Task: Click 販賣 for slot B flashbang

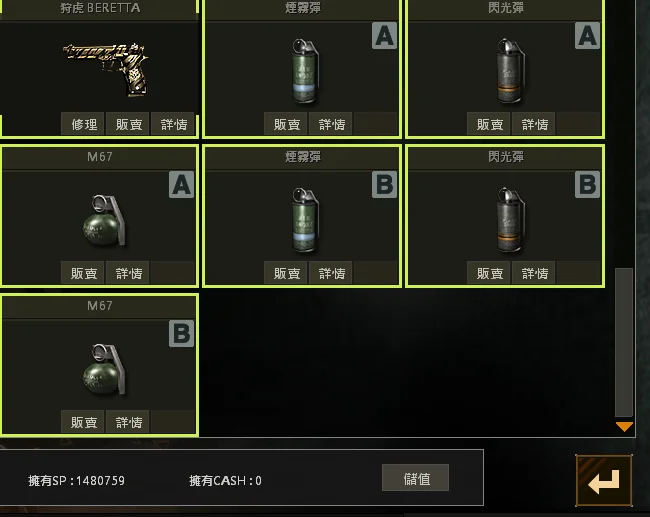Action: [489, 273]
